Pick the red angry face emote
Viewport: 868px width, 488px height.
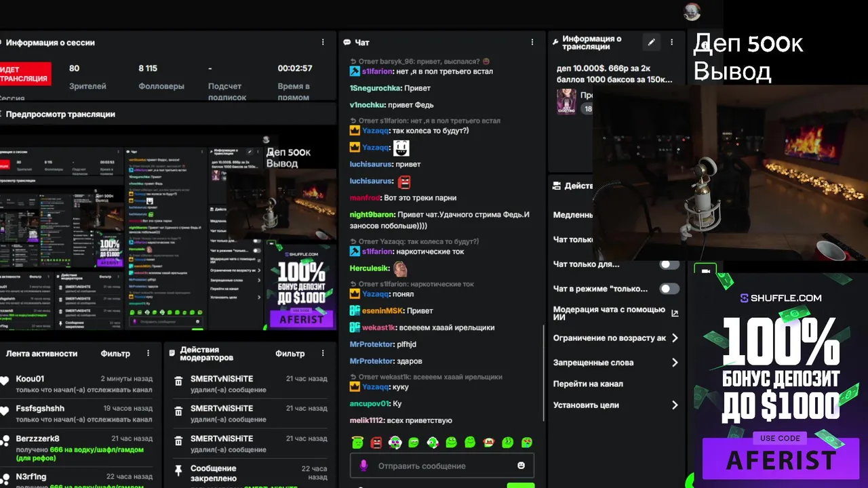tap(376, 443)
